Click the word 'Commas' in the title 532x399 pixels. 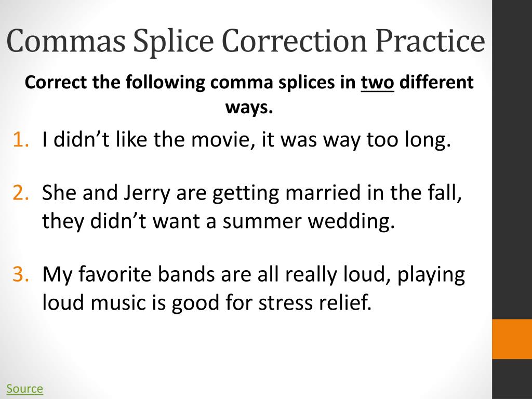(65, 41)
